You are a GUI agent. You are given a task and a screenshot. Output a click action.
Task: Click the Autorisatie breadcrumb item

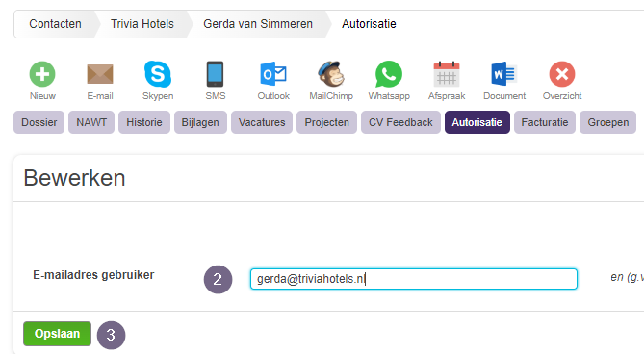369,24
